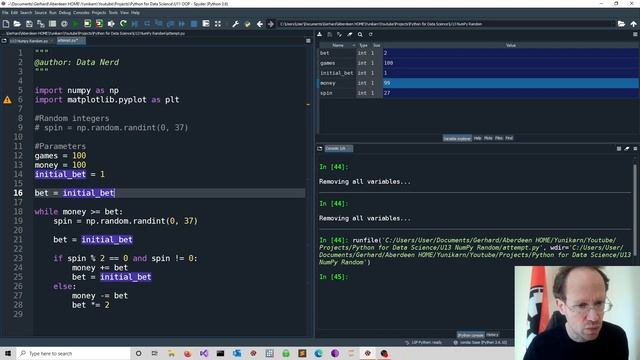This screenshot has width=640, height=360.
Task: Stop debugging with the blue square icon
Action: 194,24
